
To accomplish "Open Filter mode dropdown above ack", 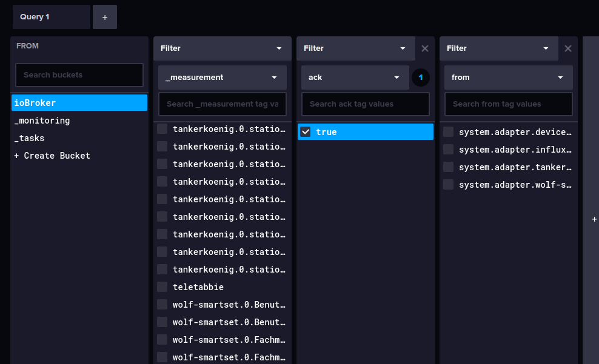I will tap(356, 48).
